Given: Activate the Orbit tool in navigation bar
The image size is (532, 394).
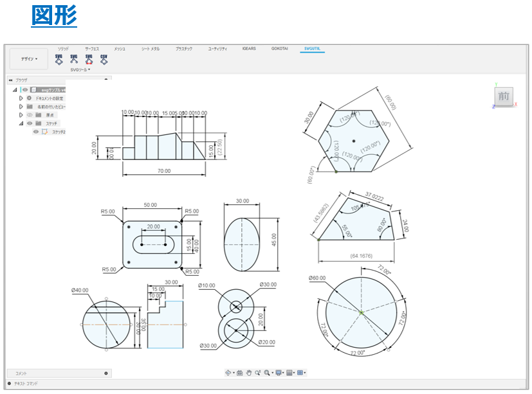Looking at the screenshot, I should click(228, 373).
